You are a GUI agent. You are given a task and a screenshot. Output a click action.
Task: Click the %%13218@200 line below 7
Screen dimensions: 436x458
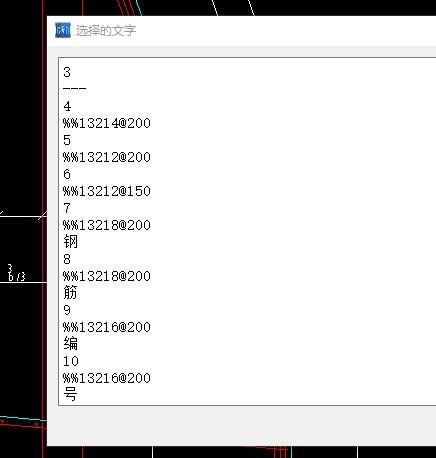[107, 225]
